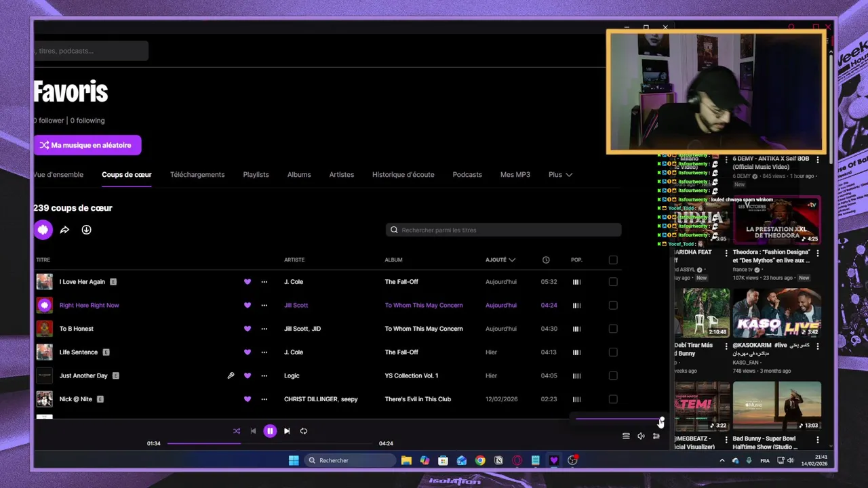The image size is (868, 488).
Task: Switch to Podcasts tab
Action: pos(467,175)
